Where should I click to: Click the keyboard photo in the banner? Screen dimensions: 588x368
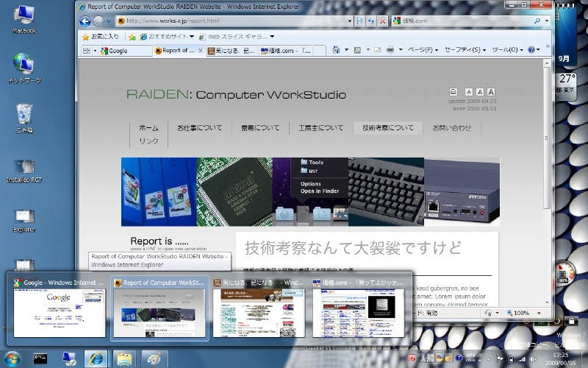[x=386, y=191]
